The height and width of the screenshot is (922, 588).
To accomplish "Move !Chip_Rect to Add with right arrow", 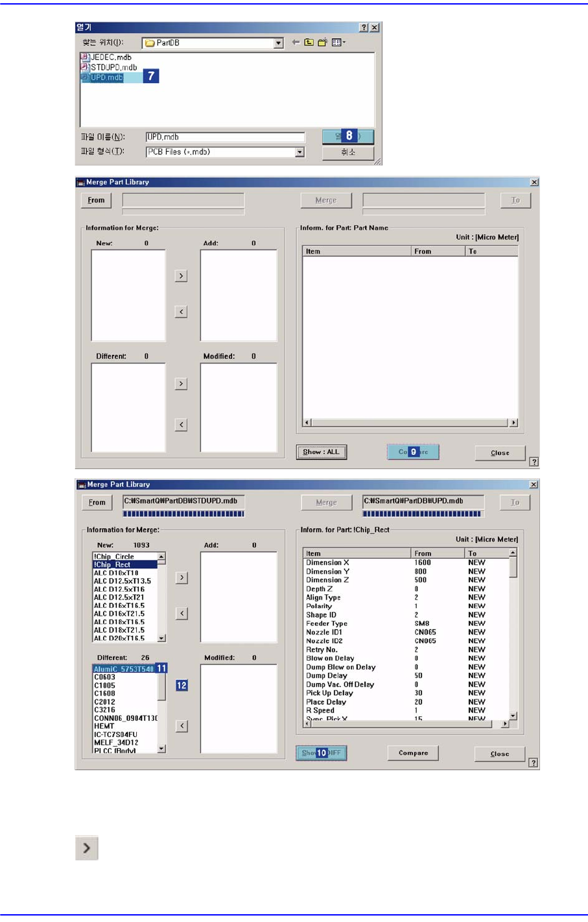I will [182, 577].
